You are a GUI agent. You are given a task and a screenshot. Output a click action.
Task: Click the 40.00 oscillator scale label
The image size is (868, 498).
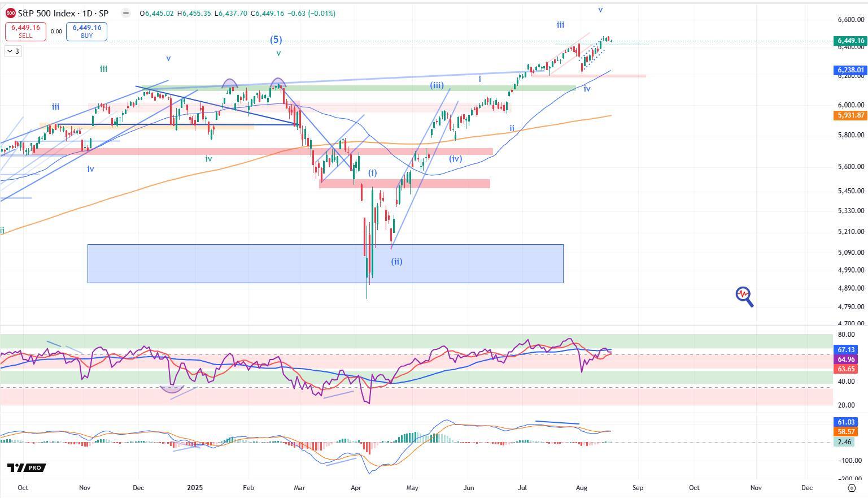coord(847,382)
